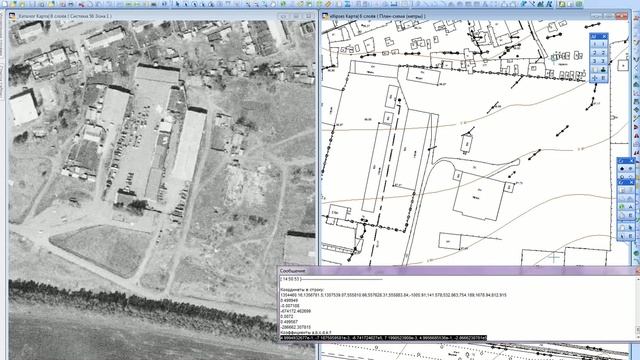Viewport: 640px width, 360px height.
Task: Select the value -0.007108 in messages
Action: click(x=290, y=306)
